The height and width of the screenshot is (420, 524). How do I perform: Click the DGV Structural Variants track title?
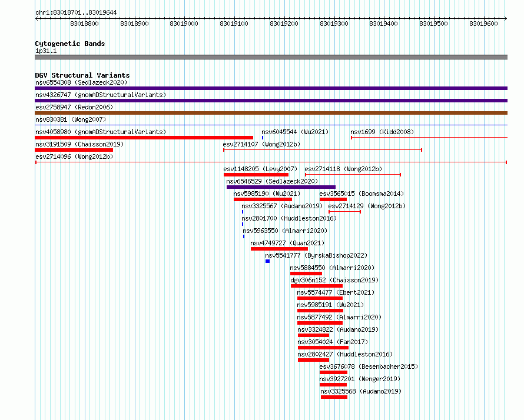(x=82, y=75)
